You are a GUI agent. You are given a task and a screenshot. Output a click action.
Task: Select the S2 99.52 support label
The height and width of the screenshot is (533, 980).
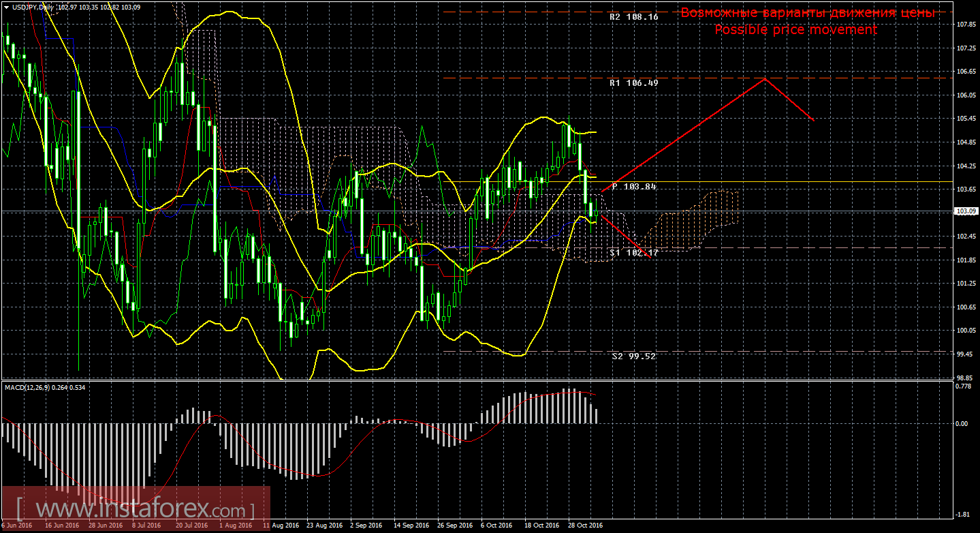tap(633, 356)
